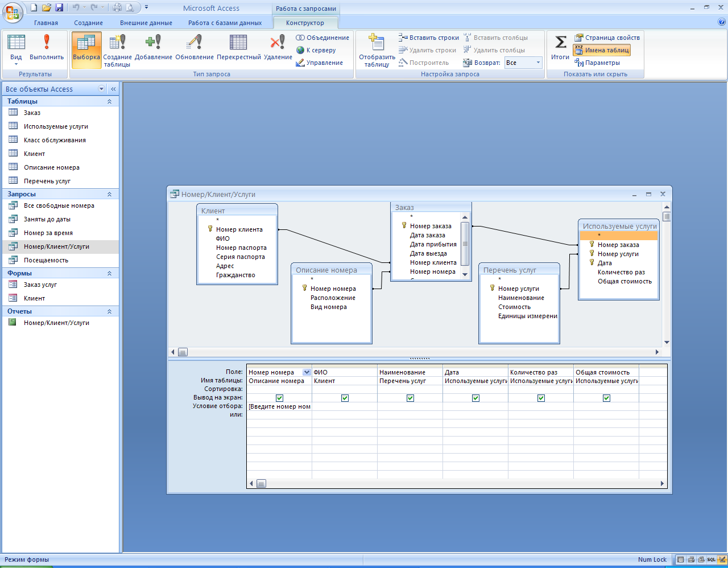Click Вставить столбцы button
The height and width of the screenshot is (568, 728).
coord(495,38)
